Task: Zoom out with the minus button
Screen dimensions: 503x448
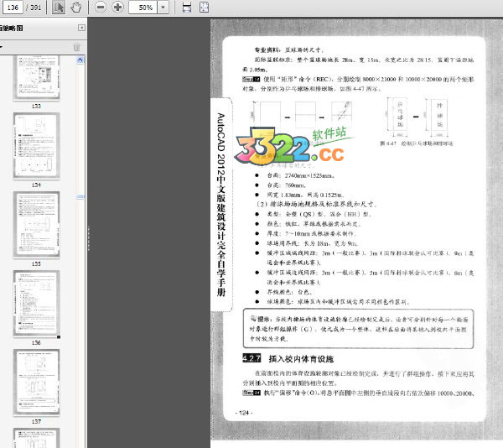Action: (x=101, y=7)
